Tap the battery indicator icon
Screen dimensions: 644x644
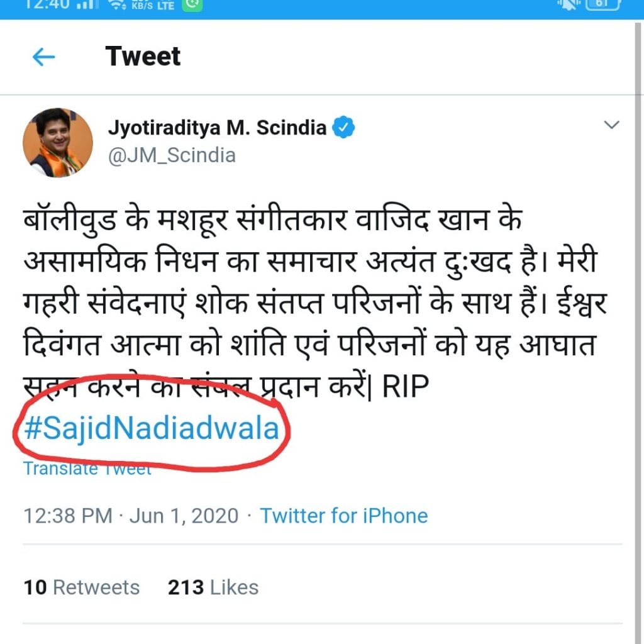point(603,5)
